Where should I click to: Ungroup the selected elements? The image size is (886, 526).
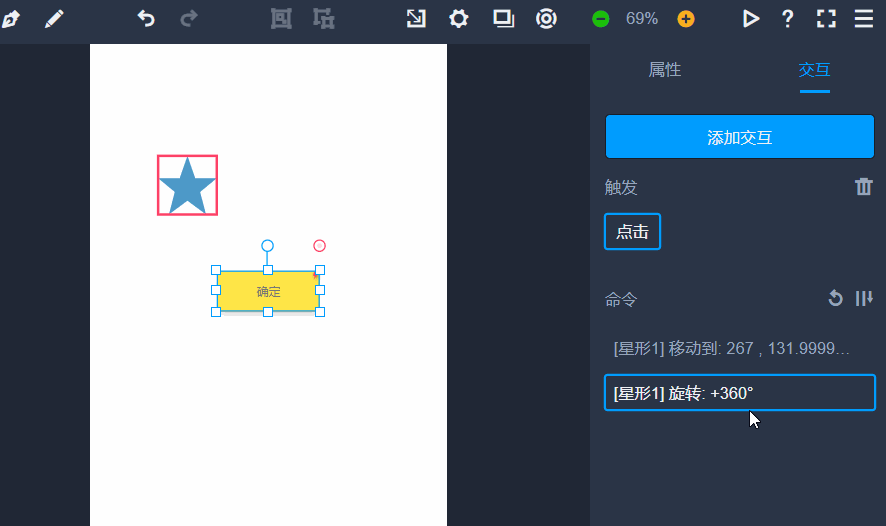click(x=323, y=19)
